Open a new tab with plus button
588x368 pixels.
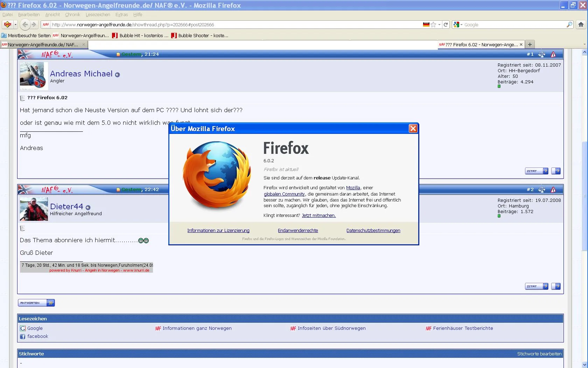[530, 45]
